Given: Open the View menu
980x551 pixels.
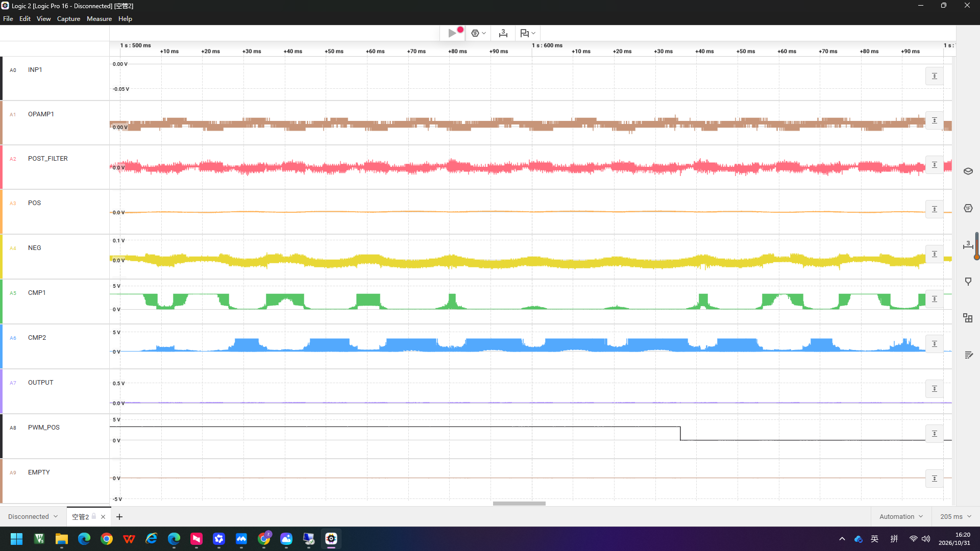Looking at the screenshot, I should point(43,19).
